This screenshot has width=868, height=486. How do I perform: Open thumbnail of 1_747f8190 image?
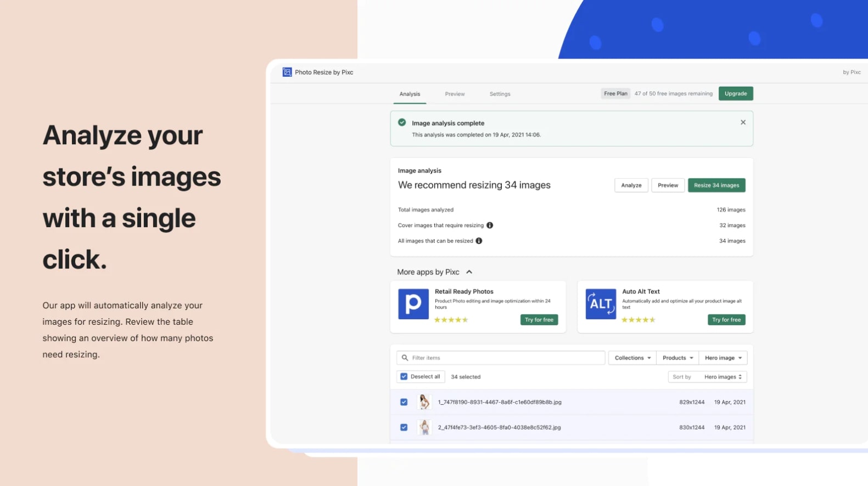point(424,402)
